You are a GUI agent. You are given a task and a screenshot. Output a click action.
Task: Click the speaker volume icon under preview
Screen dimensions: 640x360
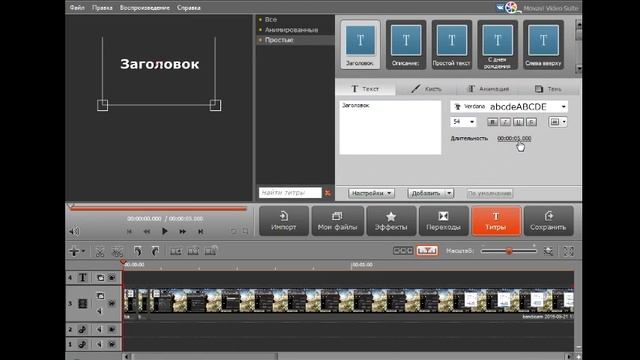coord(74,232)
